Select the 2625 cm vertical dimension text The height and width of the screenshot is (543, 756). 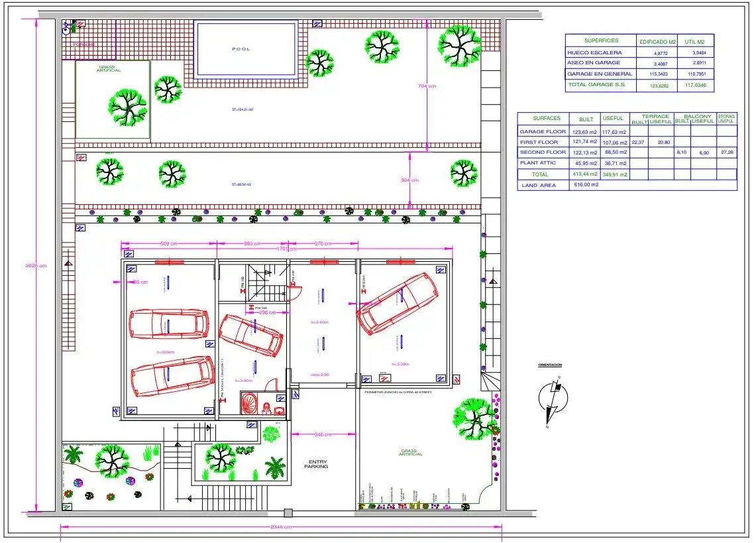[x=36, y=265]
